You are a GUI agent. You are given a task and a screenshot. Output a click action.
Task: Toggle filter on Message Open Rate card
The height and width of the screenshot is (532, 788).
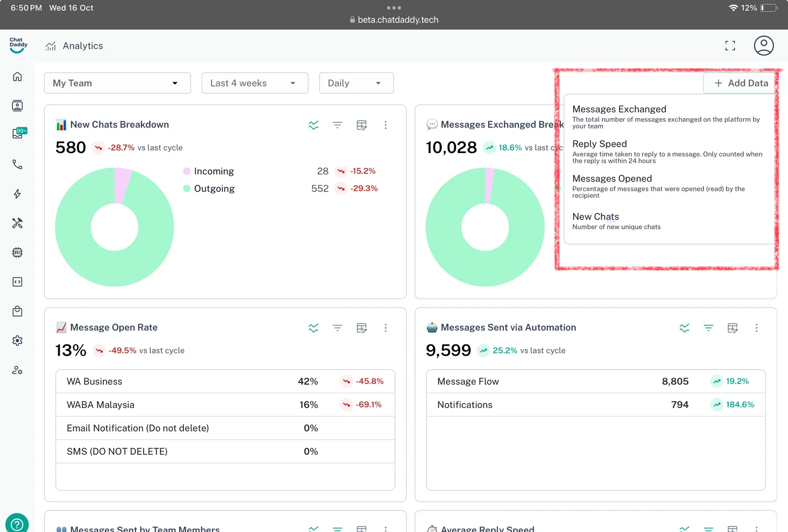pyautogui.click(x=337, y=328)
